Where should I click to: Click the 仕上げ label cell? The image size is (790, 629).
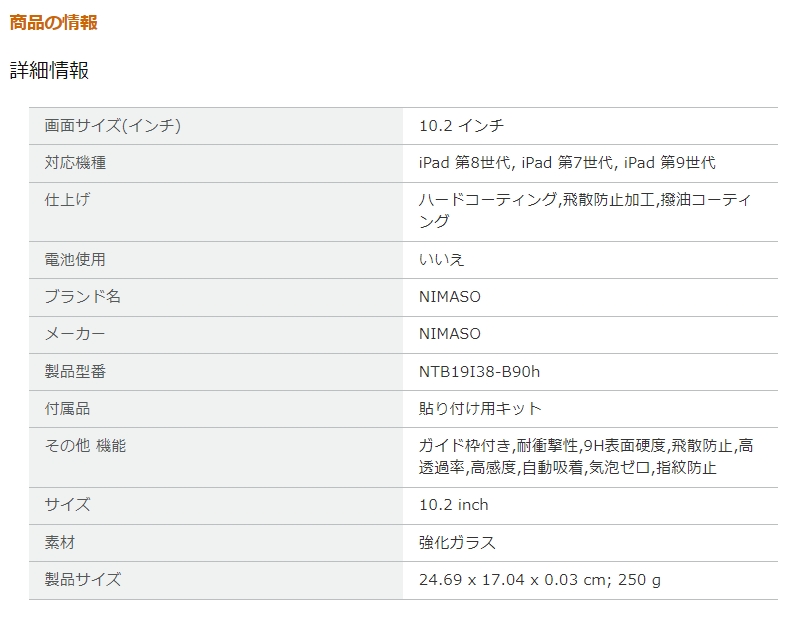pos(67,200)
